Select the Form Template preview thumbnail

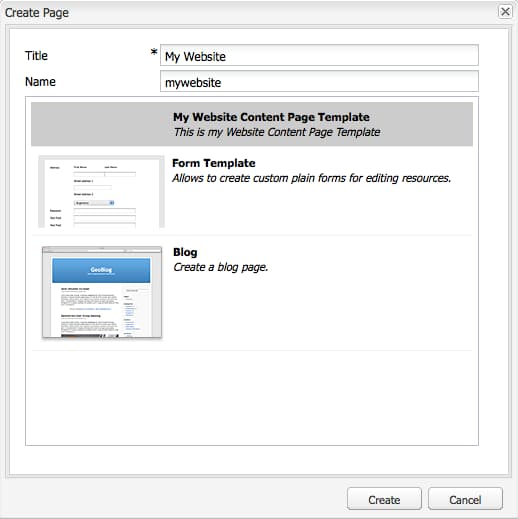click(x=101, y=192)
